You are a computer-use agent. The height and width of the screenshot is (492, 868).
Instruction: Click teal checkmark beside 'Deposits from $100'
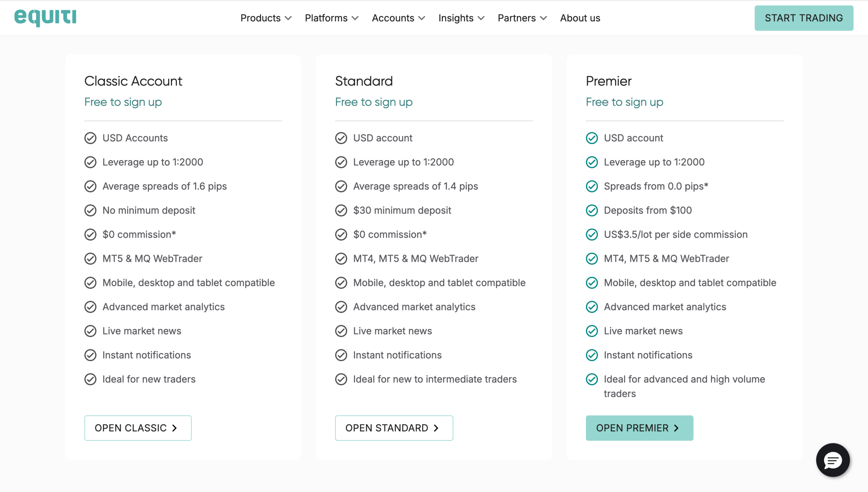pyautogui.click(x=592, y=210)
